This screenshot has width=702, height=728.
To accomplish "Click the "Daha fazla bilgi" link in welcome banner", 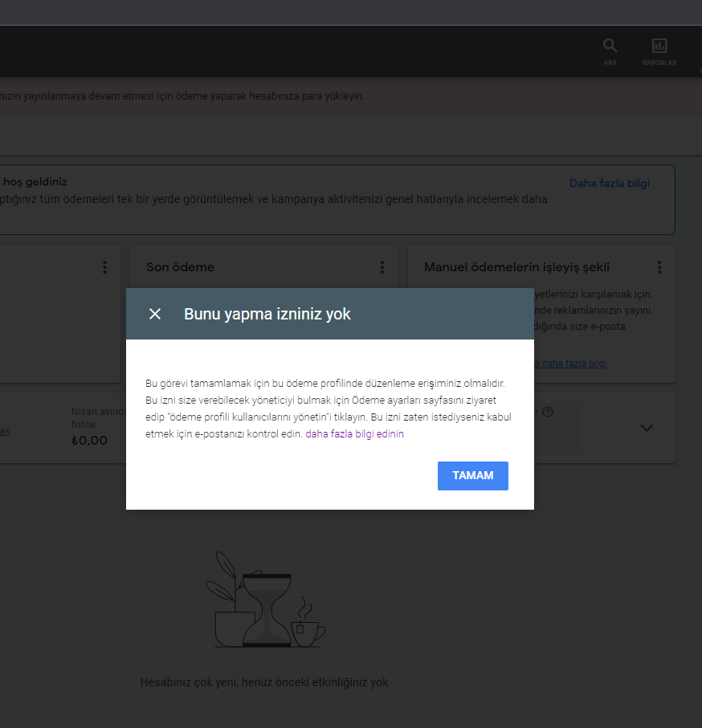I will [609, 183].
